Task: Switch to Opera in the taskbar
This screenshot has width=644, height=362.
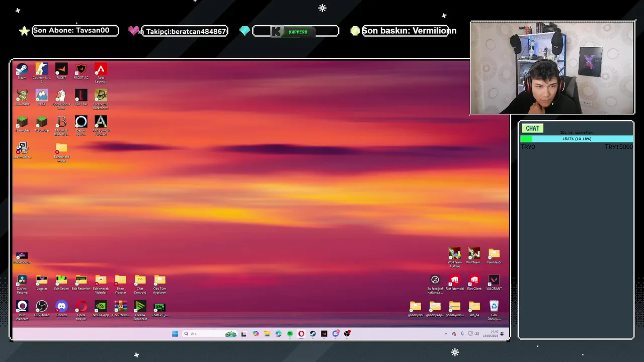Action: coord(301,334)
